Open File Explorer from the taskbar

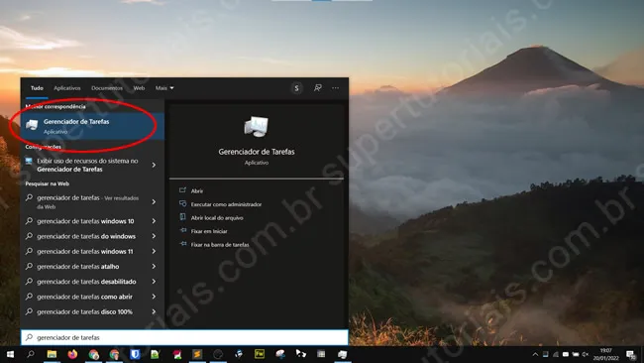click(x=52, y=354)
